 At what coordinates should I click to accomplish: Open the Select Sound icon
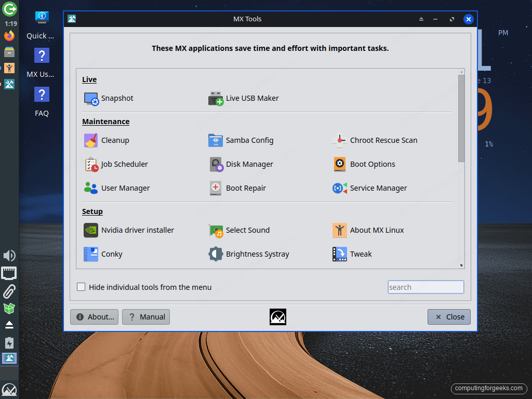tap(216, 231)
